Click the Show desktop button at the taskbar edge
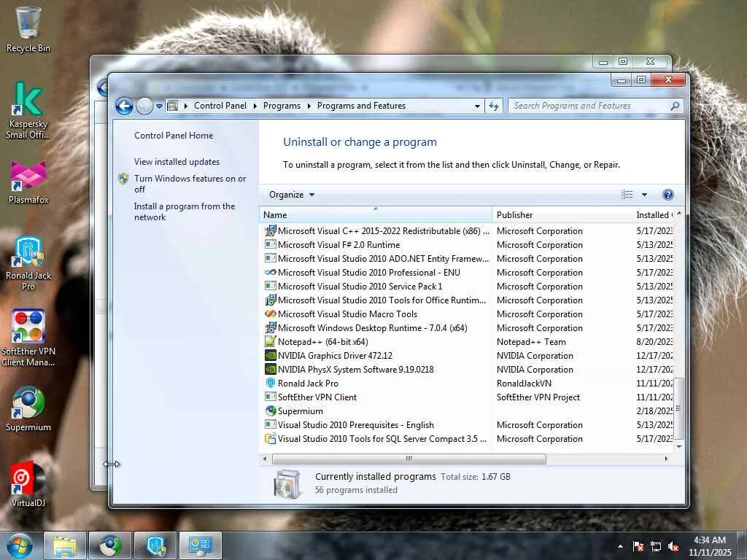 742,545
